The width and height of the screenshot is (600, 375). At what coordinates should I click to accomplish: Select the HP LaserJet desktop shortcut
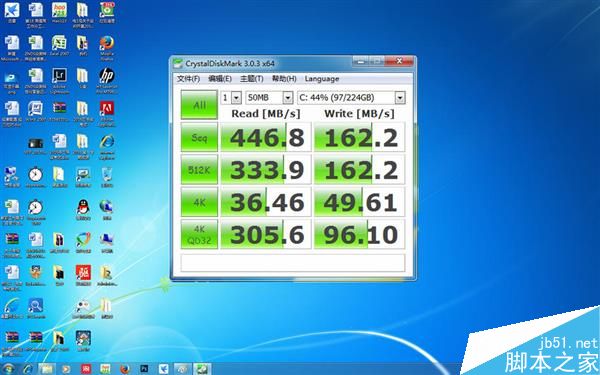[x=107, y=80]
